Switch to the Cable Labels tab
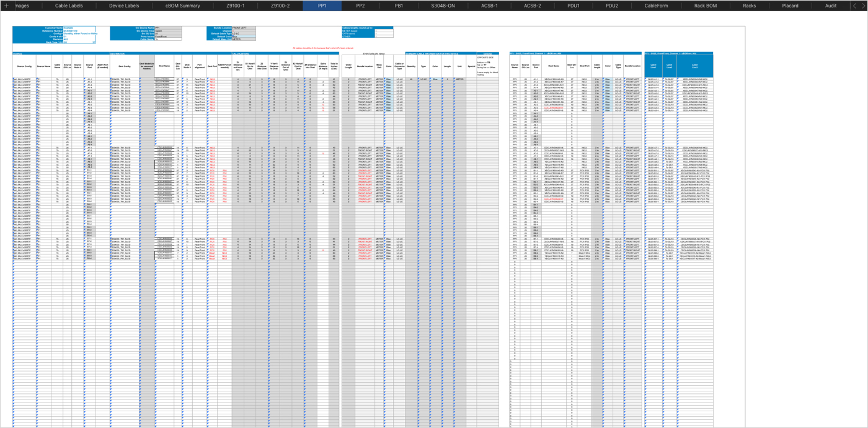Image resolution: width=868 pixels, height=428 pixels. 69,6
